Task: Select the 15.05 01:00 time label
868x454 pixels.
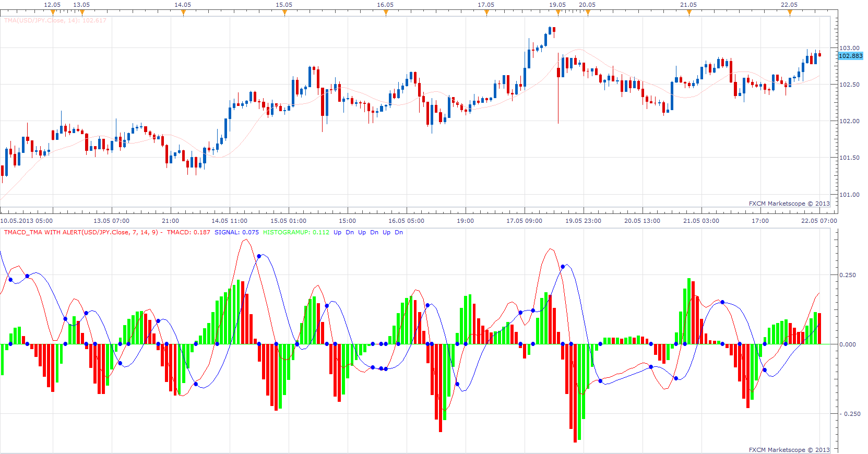Action: 288,221
